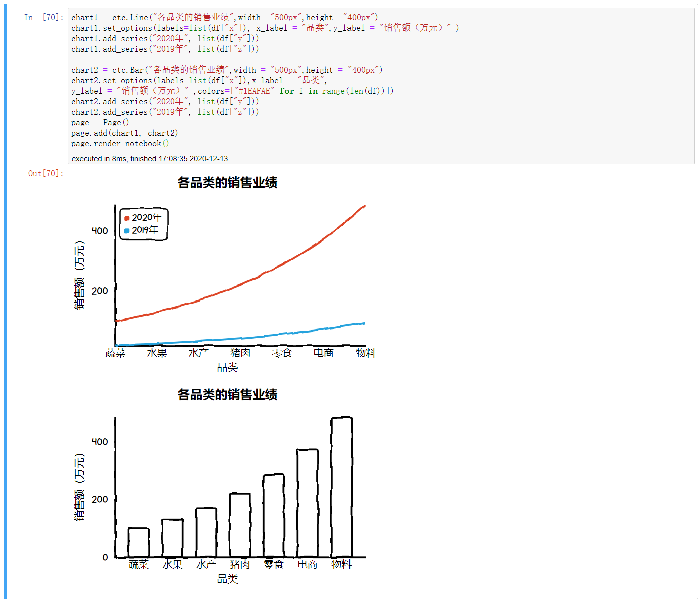Click the 猪肉 bar in bar chart

240,525
